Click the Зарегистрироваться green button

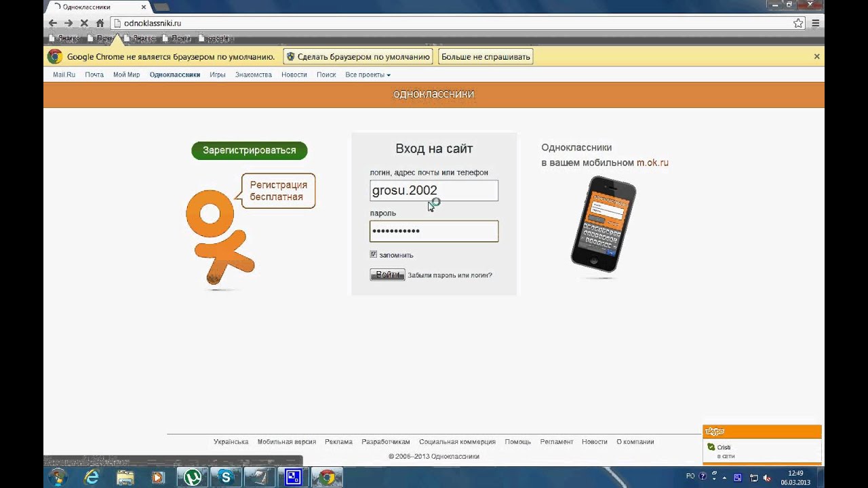click(x=250, y=150)
